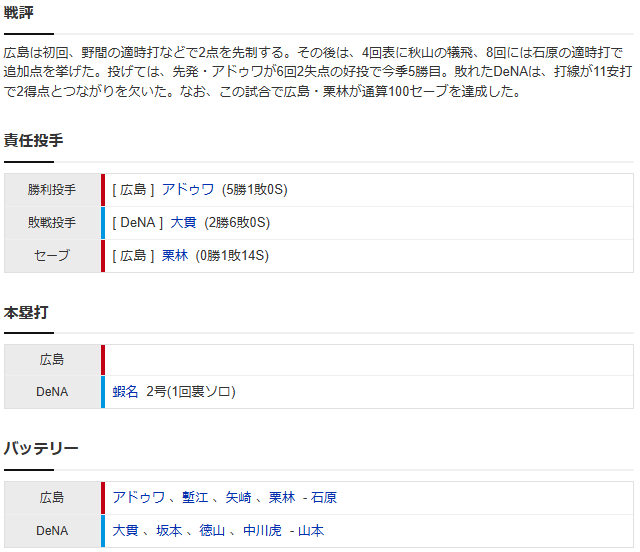Select record text (5勝1敗0S)
This screenshot has width=640, height=552.
point(255,189)
